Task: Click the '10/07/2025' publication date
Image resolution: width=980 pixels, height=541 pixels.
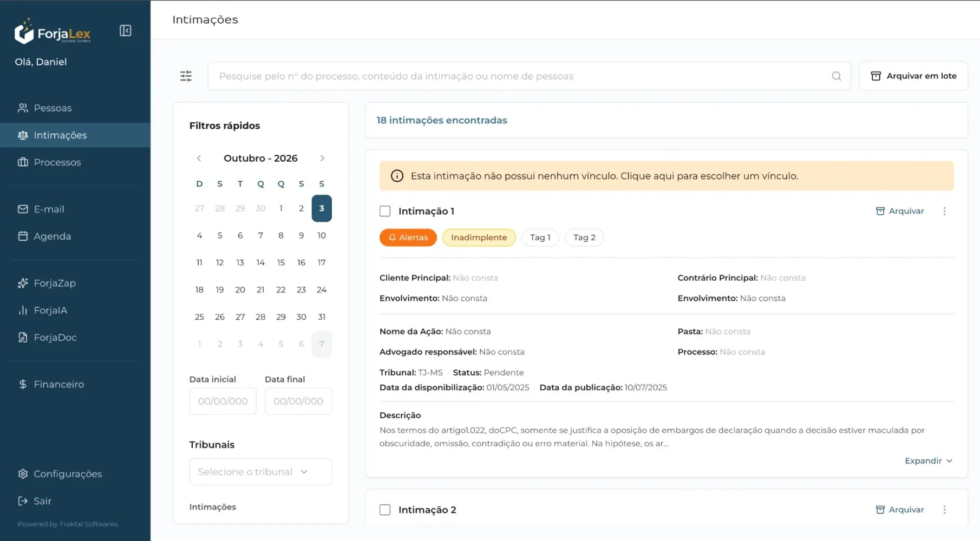Action: click(646, 388)
